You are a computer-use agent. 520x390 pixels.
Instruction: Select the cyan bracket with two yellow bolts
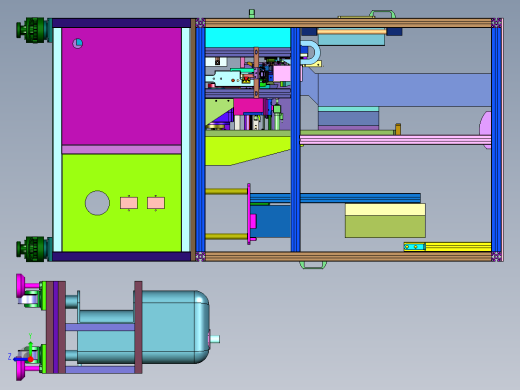pyautogui.click(x=415, y=247)
